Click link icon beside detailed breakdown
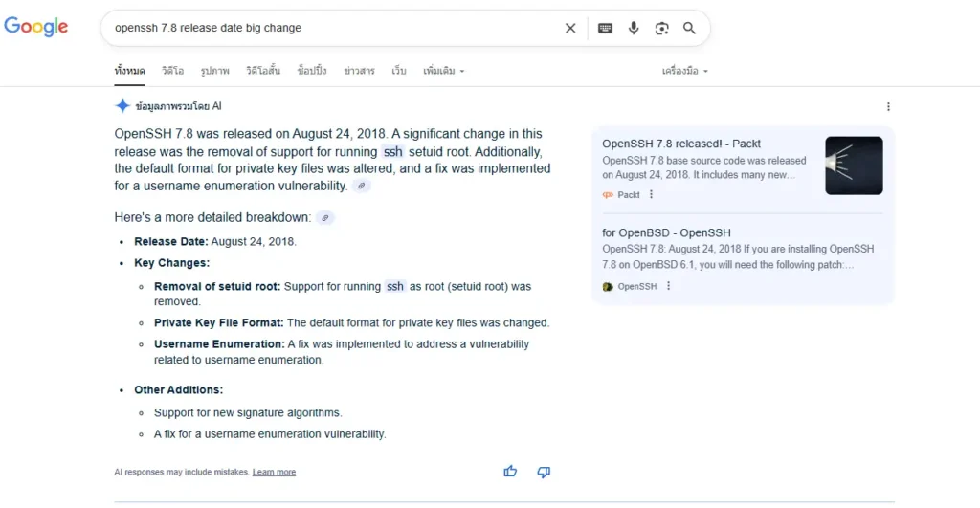Screen dimensions: 980x508 [325, 218]
